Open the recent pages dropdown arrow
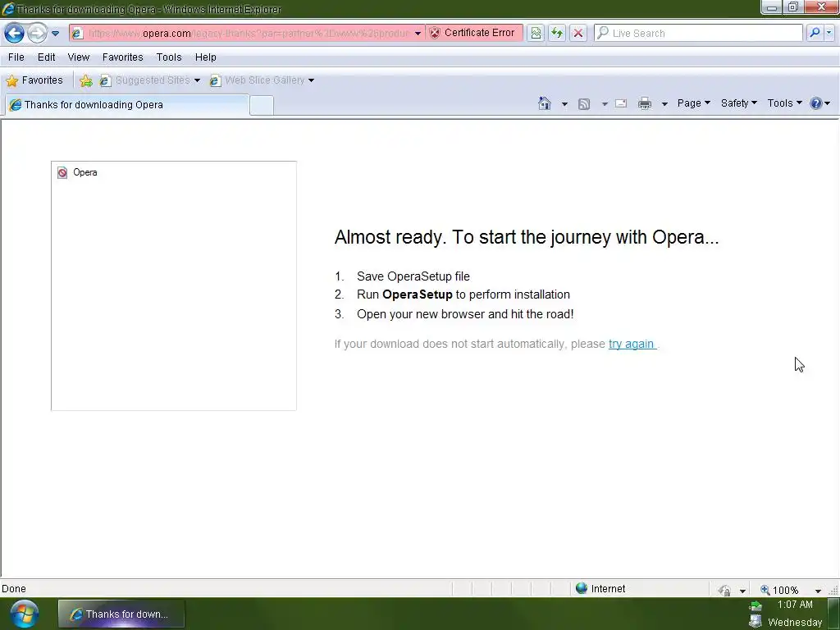This screenshot has height=630, width=840. tap(55, 33)
